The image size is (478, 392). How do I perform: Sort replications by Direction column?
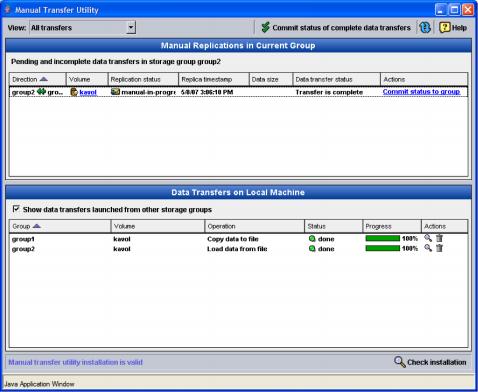click(37, 79)
